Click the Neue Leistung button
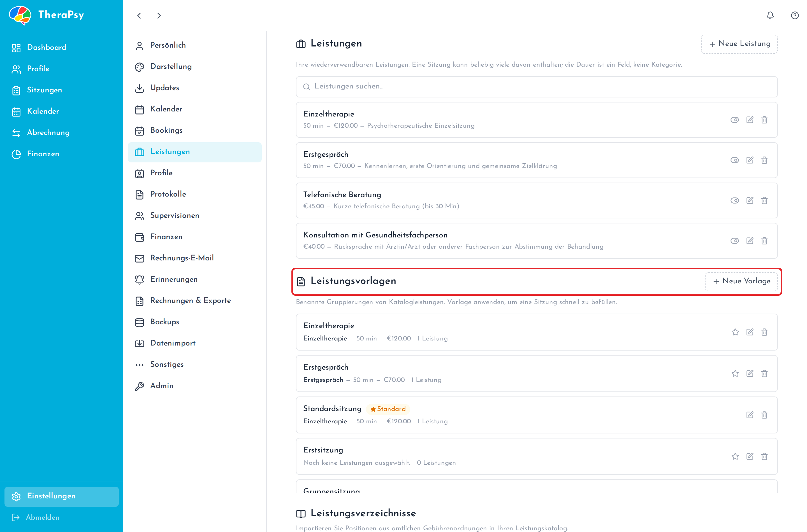The width and height of the screenshot is (807, 532). click(739, 44)
